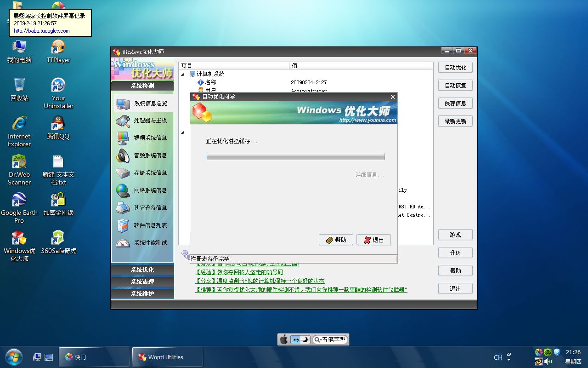Launch TTPlayer from the desktop
588x368 pixels.
click(58, 52)
